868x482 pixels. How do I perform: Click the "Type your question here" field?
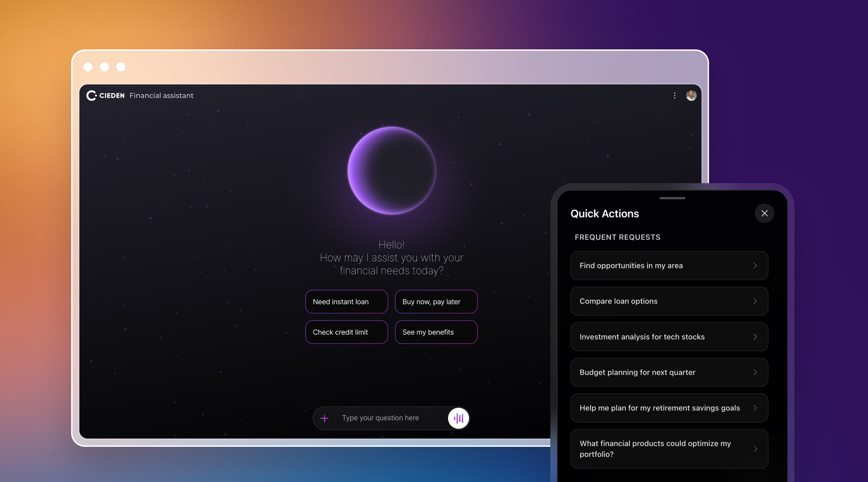[x=380, y=418]
